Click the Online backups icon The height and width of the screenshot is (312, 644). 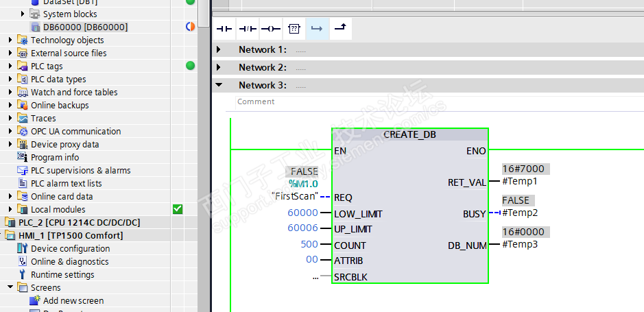coord(23,106)
